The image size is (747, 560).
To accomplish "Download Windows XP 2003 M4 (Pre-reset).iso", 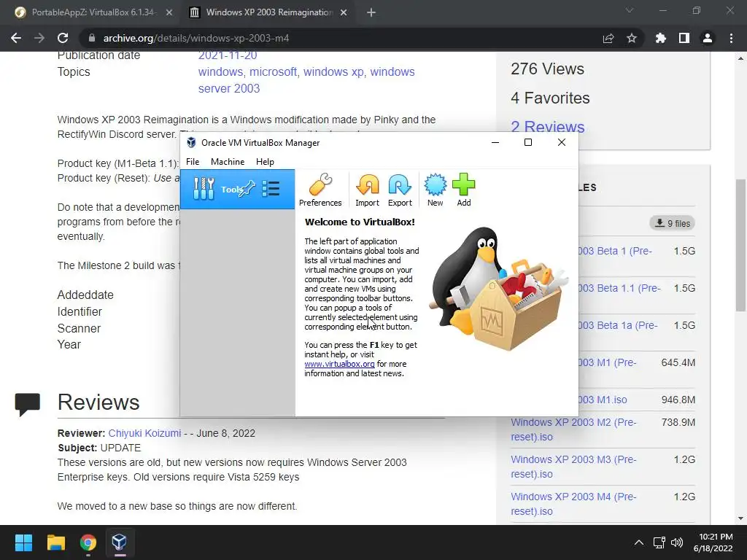I will click(573, 504).
